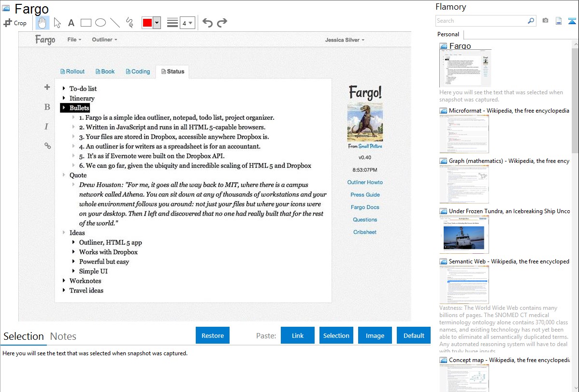Open the Fargo File menu
The height and width of the screenshot is (392, 579).
tap(74, 40)
